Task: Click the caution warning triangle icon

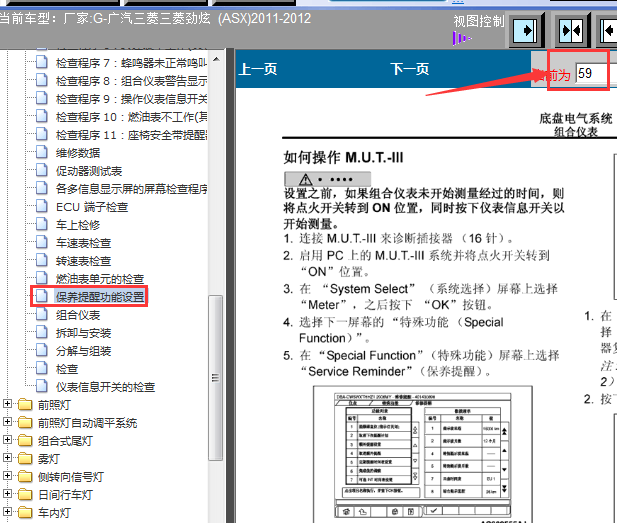Action: 305,180
